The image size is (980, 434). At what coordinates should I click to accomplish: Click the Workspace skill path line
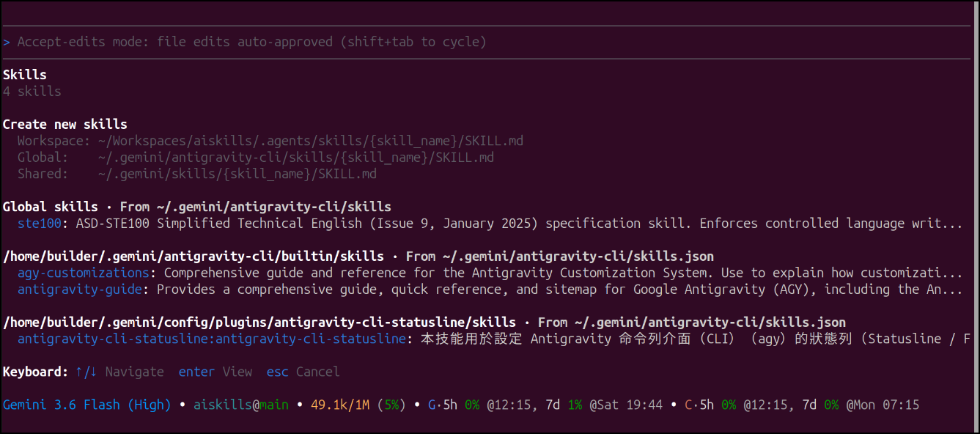coord(270,141)
